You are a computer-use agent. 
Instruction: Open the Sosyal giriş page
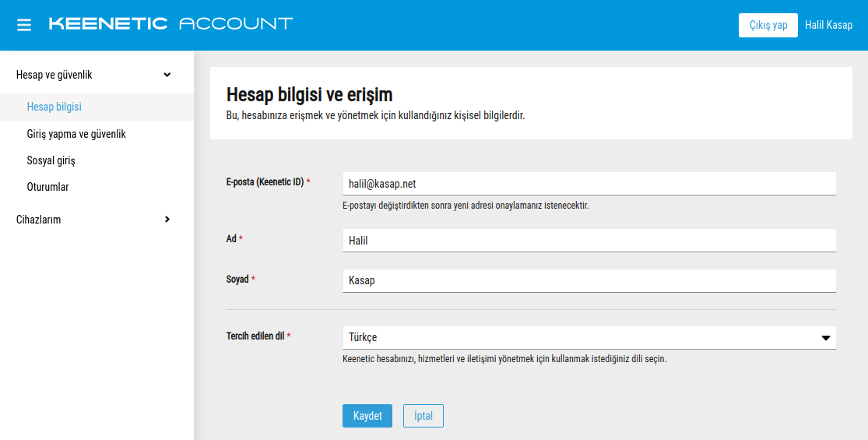[51, 160]
